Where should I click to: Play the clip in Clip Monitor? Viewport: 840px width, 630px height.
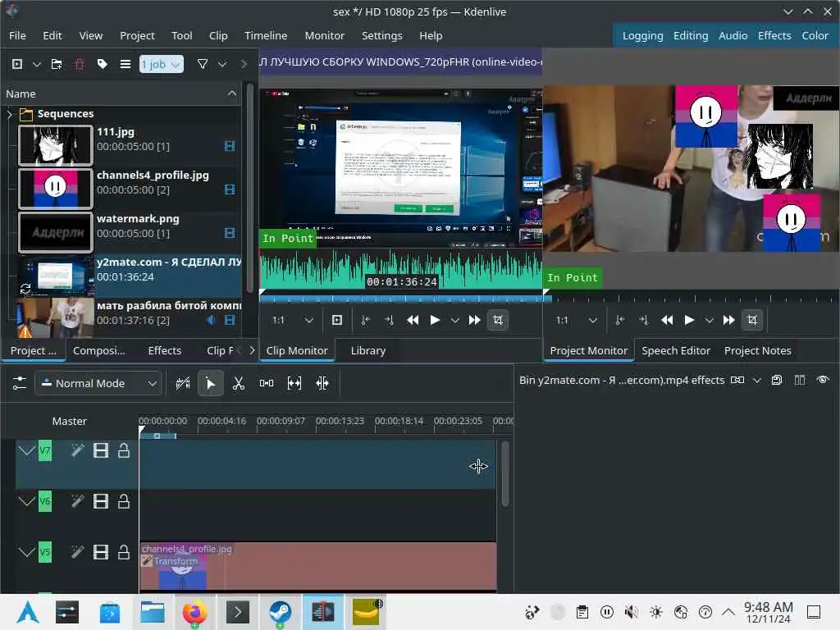pyautogui.click(x=435, y=320)
